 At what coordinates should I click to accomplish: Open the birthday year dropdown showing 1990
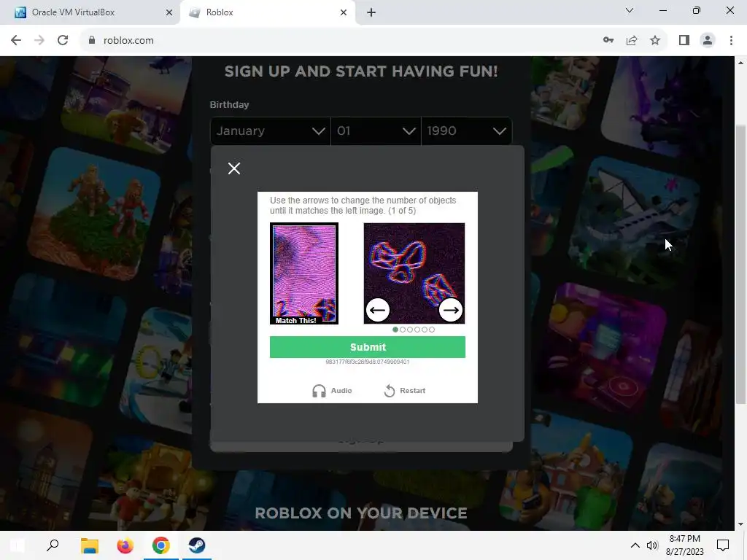click(x=466, y=131)
